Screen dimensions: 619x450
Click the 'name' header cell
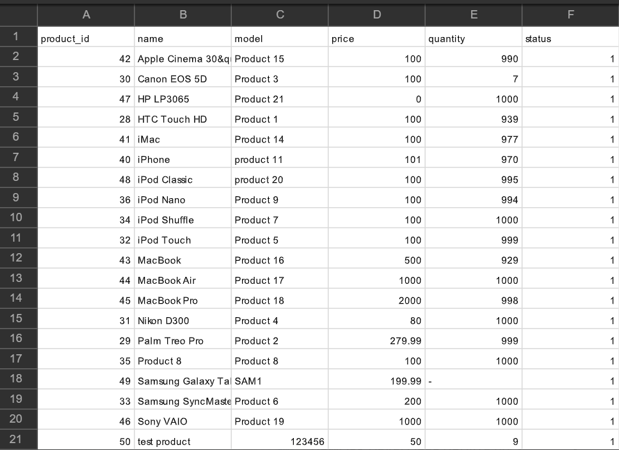pos(183,37)
